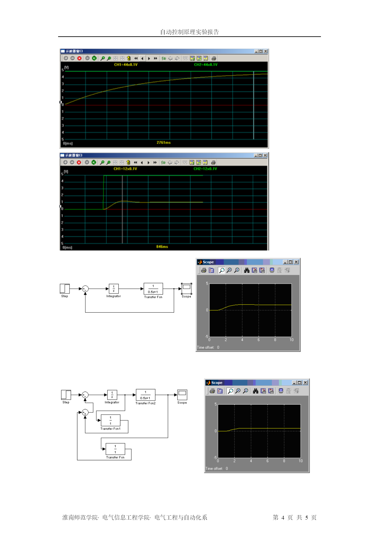The height and width of the screenshot is (554, 392).
Task: Select the Zoom tool in lower Scope window
Action: [231, 391]
